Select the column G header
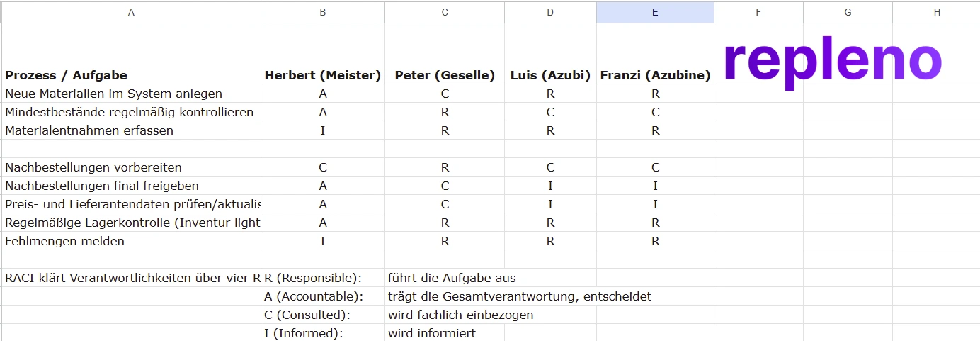 tap(848, 12)
